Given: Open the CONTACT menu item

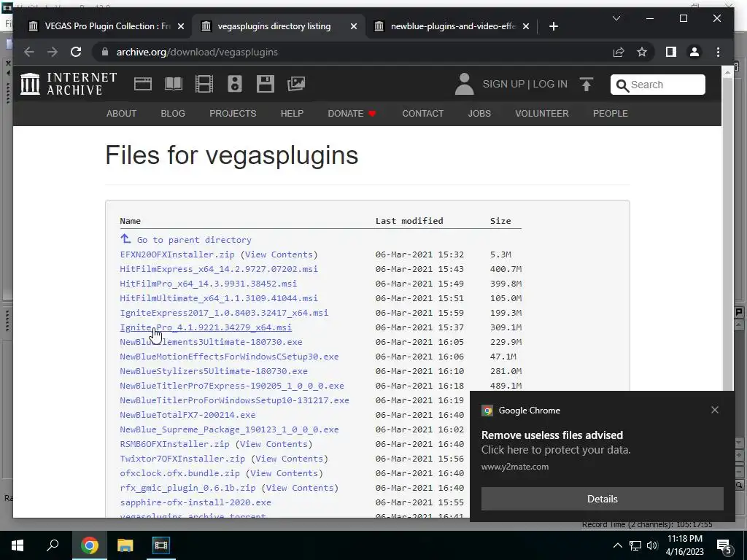Looking at the screenshot, I should point(422,113).
